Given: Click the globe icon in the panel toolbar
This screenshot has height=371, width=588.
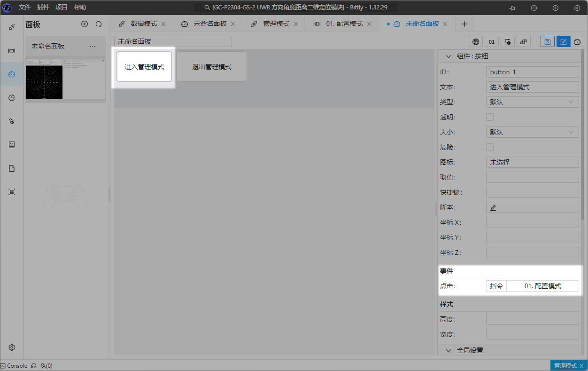Looking at the screenshot, I should [x=476, y=42].
